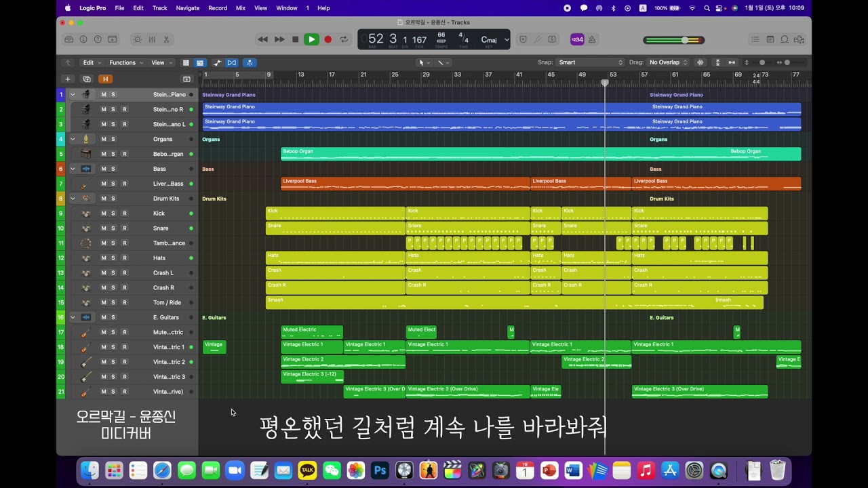Open the Inspector info button
This screenshot has width=868, height=488.
pos(83,39)
